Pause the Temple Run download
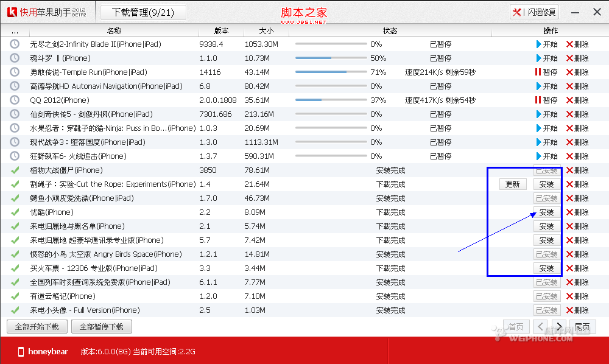This screenshot has height=364, width=609. 546,72
